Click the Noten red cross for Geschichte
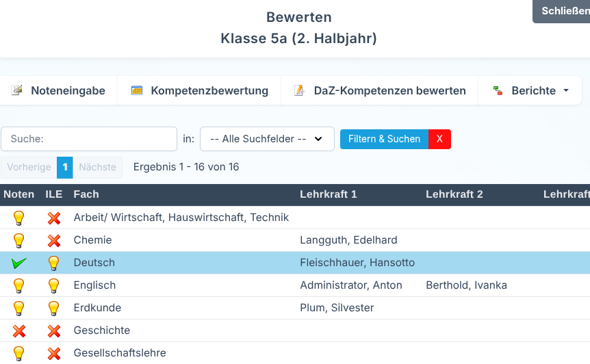 [18, 330]
